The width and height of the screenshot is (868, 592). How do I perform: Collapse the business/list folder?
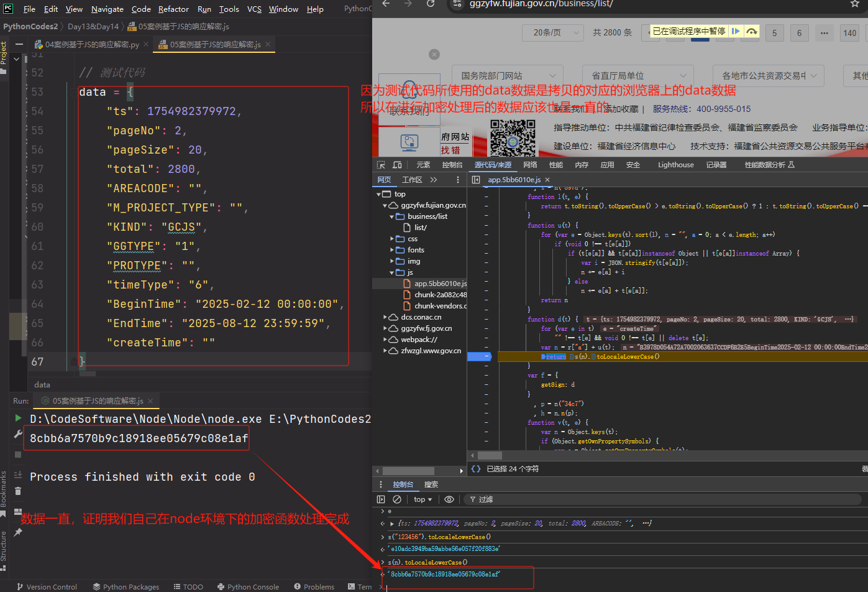(392, 216)
